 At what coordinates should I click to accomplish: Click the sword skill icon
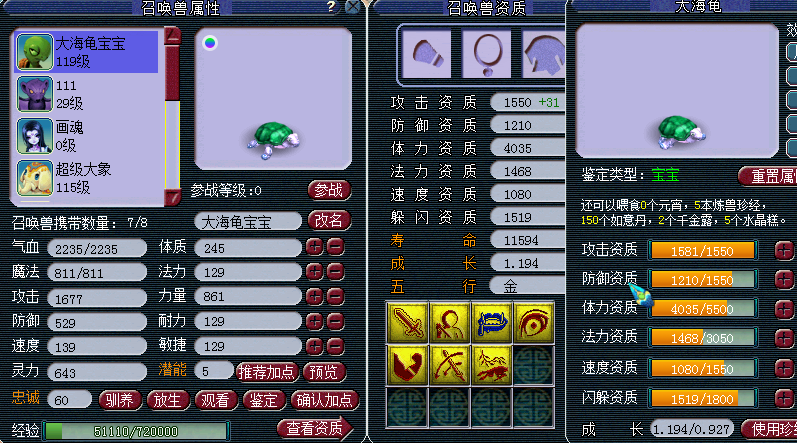pos(407,323)
